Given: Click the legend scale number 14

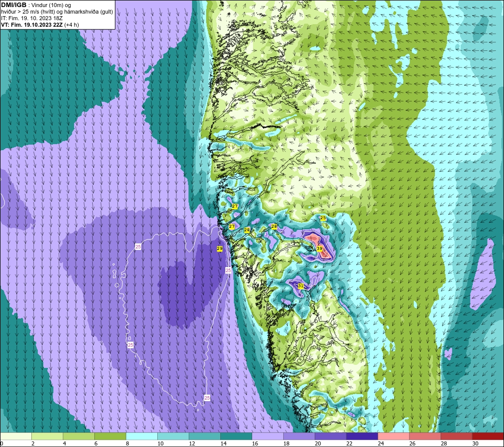Looking at the screenshot, I should point(223,443).
